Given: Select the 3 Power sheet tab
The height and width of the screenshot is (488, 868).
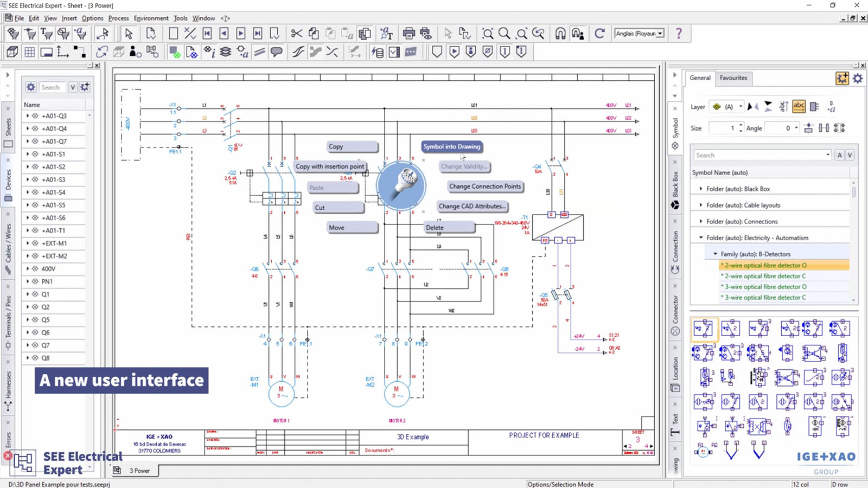Looking at the screenshot, I should click(139, 471).
